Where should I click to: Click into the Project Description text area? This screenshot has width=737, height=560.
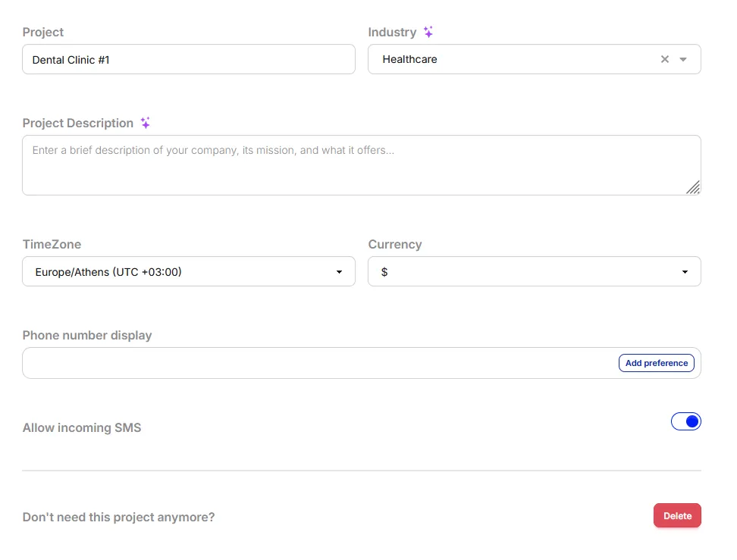click(x=362, y=165)
